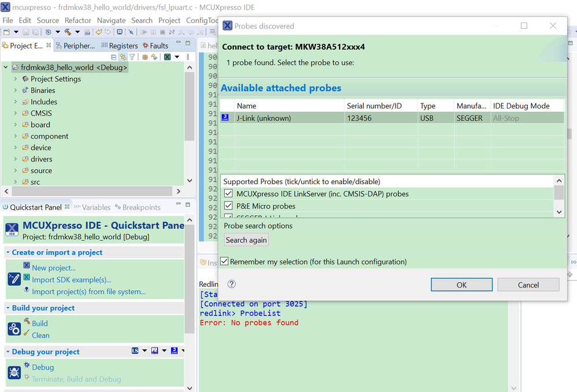The image size is (577, 392).
Task: Click the monitor console toolbar icon
Action: 120,32
